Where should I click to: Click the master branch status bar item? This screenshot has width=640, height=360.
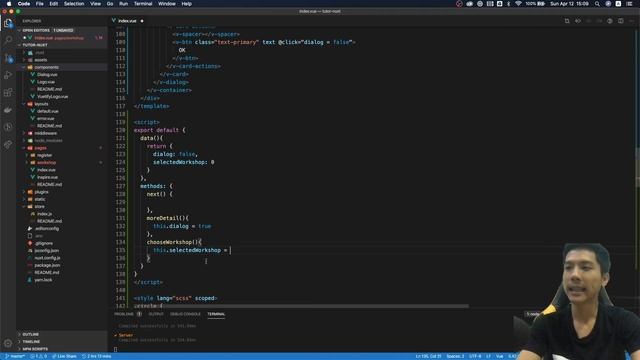(x=15, y=356)
